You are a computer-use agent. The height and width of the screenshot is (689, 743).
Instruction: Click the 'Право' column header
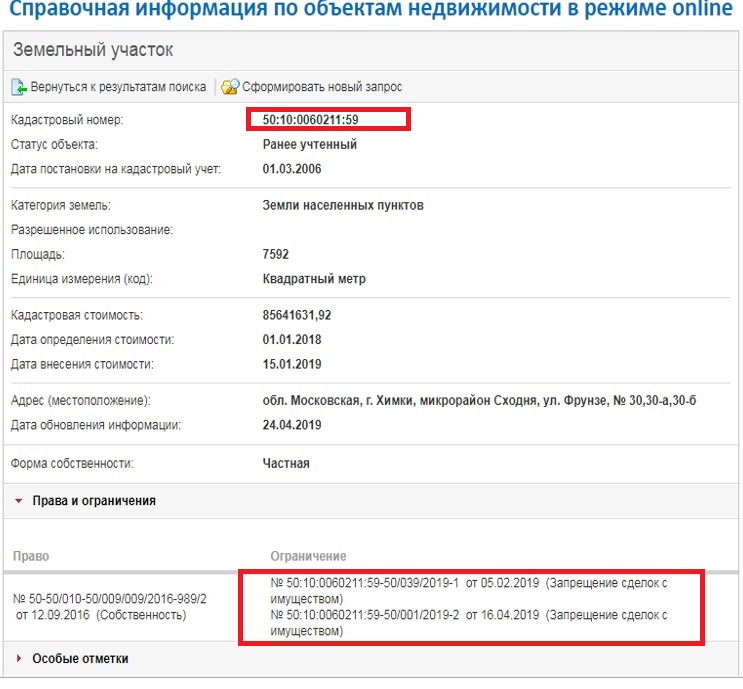pos(31,556)
